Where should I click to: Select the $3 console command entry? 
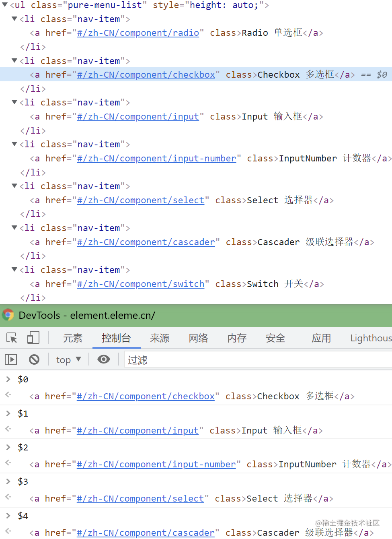(x=23, y=481)
